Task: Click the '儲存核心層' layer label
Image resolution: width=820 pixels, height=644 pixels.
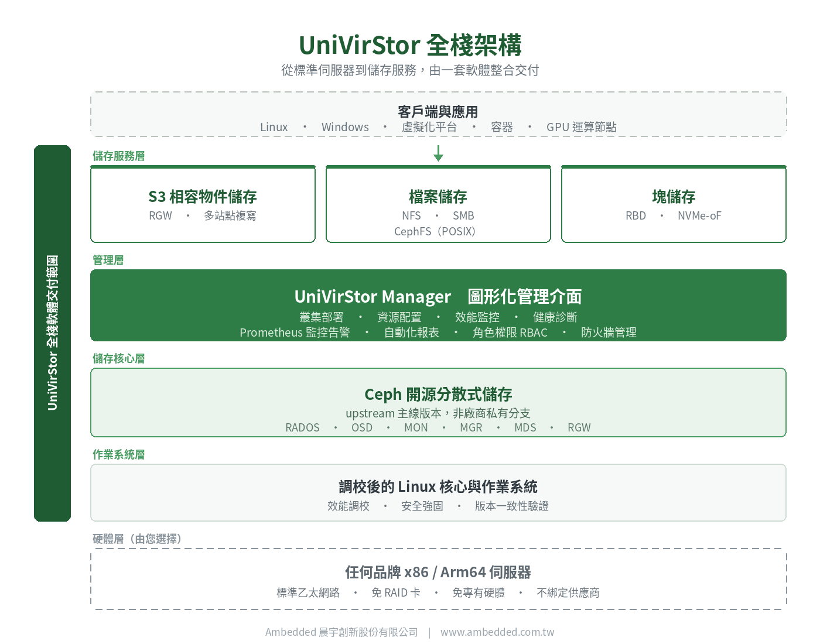Action: [119, 358]
